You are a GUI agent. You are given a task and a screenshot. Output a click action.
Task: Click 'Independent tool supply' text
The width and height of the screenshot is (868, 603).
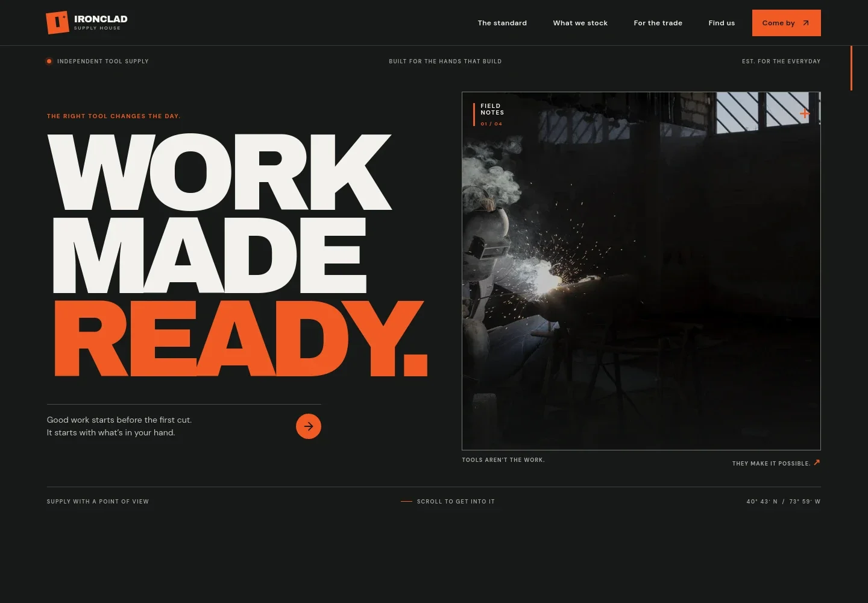tap(103, 62)
